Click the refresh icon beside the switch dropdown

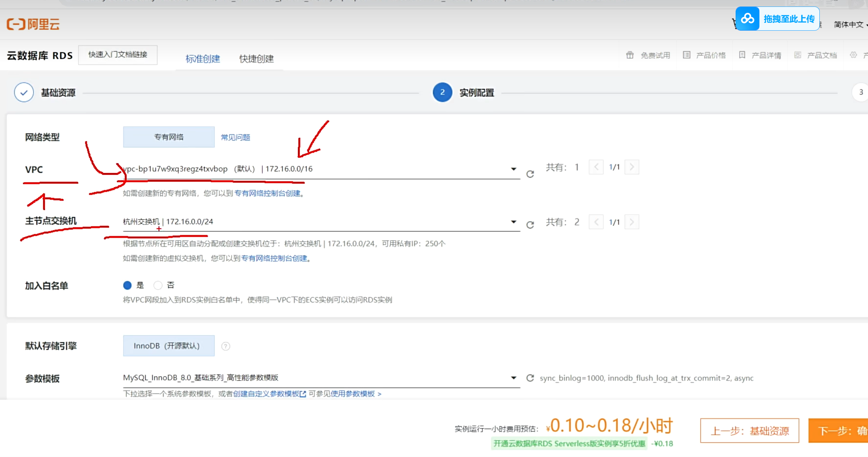(530, 225)
